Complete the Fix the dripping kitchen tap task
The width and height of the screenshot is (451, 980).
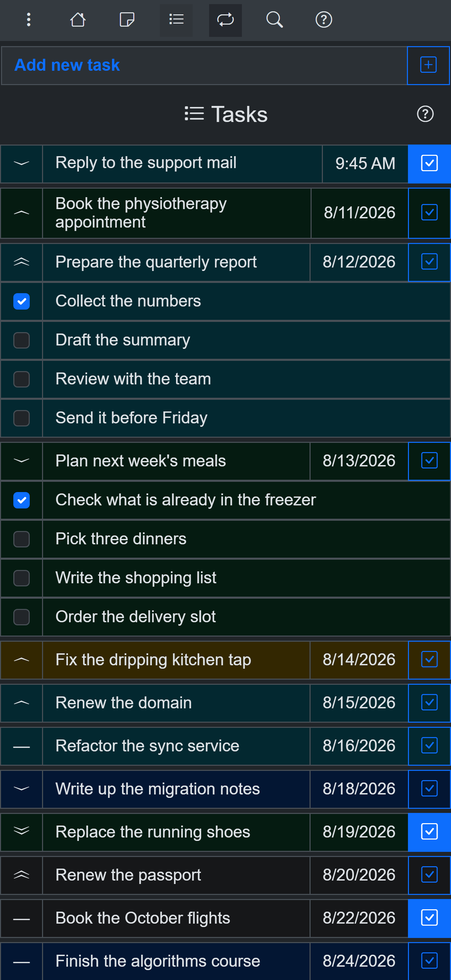tap(429, 659)
